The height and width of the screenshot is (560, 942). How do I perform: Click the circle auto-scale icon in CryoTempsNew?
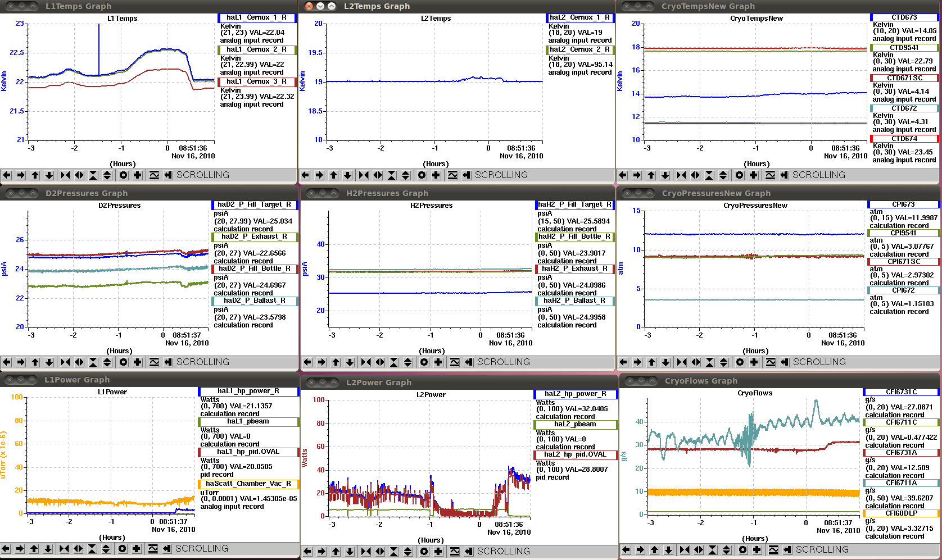coord(740,175)
